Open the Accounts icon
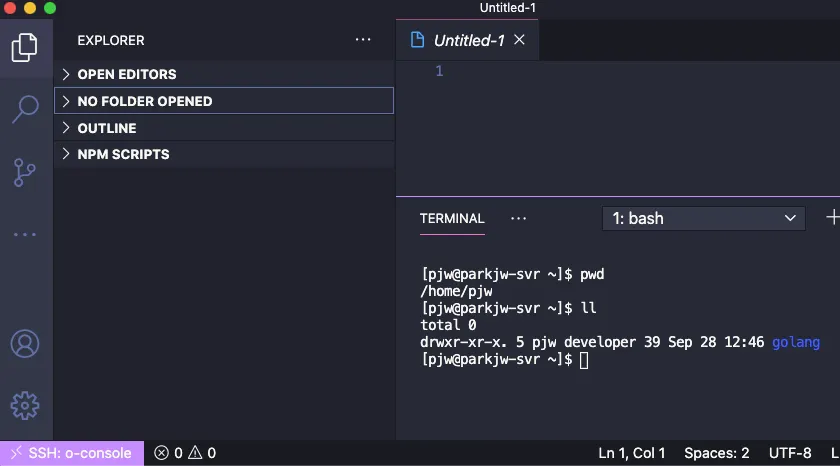840x466 pixels. point(25,343)
